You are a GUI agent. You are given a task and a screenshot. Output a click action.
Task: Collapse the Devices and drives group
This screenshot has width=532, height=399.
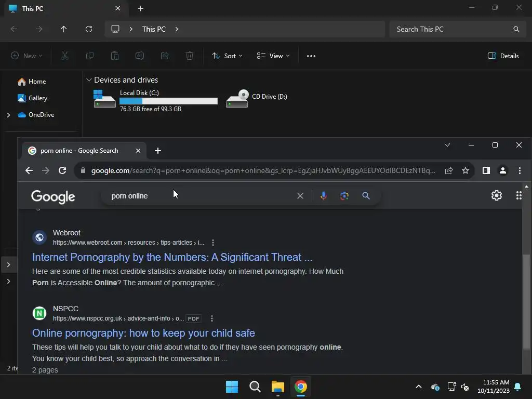point(89,79)
